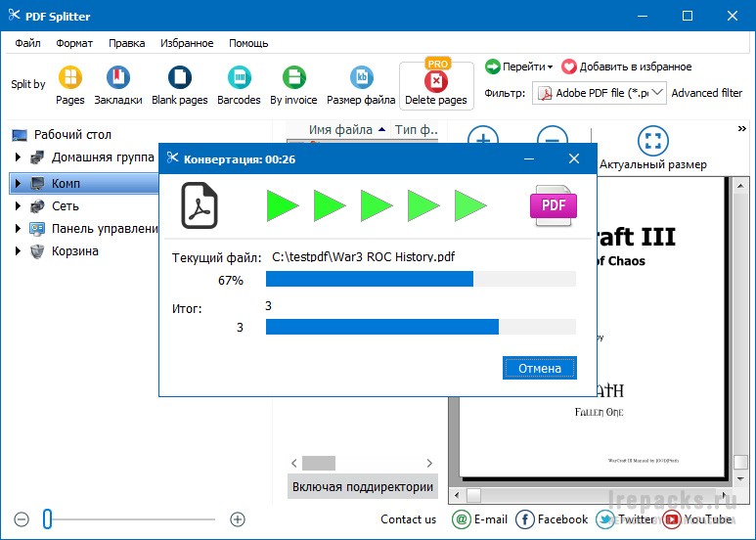Click the Итог total progress bar

(x=421, y=327)
